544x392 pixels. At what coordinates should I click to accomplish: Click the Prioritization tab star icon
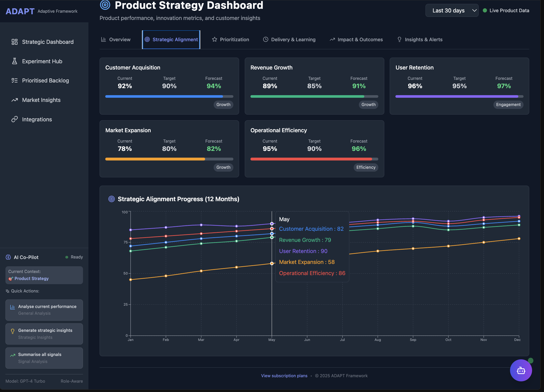[214, 39]
